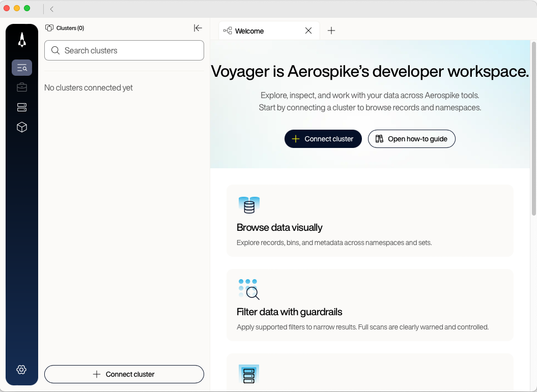Open the Filter data with guardrails card

click(370, 305)
